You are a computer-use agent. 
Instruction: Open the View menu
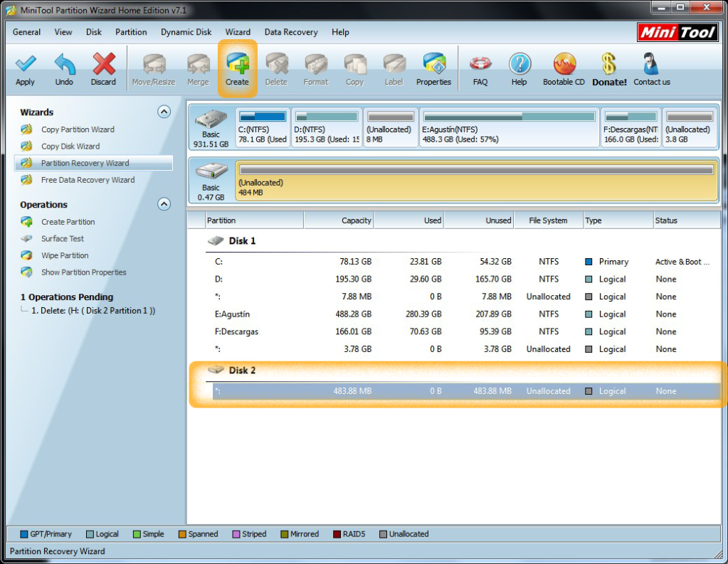[63, 32]
